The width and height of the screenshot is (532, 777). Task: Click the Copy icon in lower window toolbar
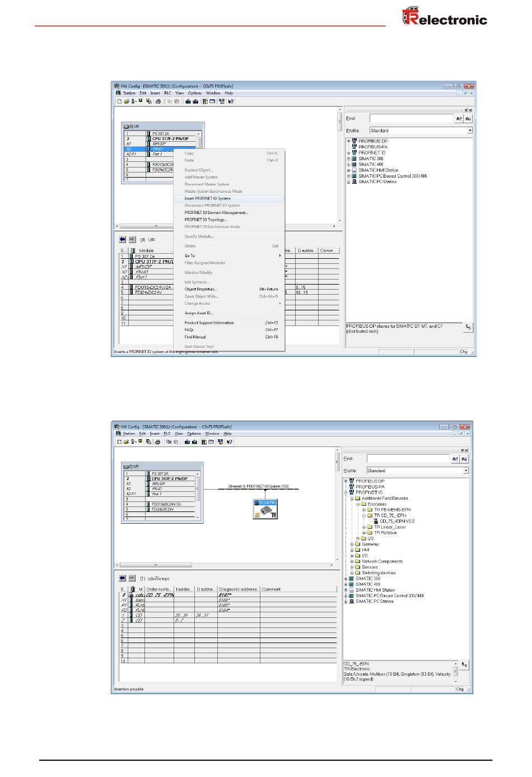point(169,441)
